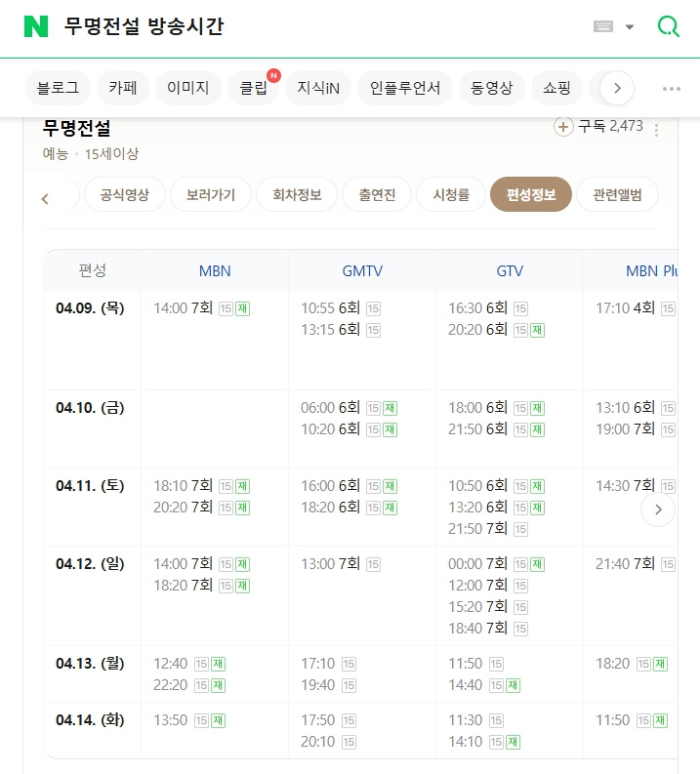
Task: Open the three-dot more options menu
Action: [x=672, y=89]
